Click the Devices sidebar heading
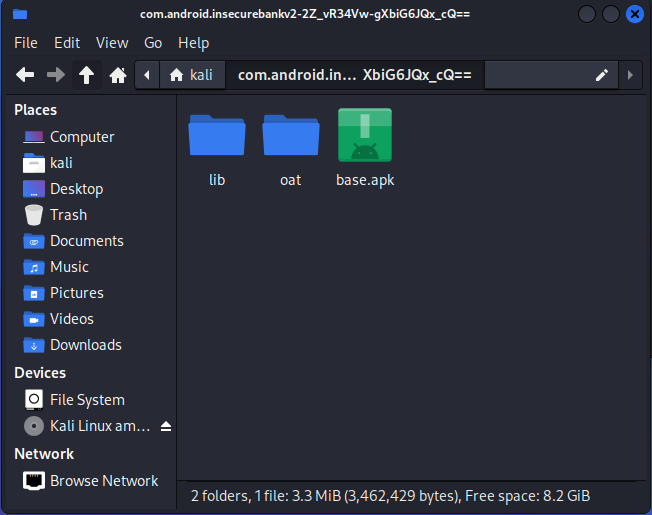Screen dimensions: 652x515 click(x=40, y=373)
